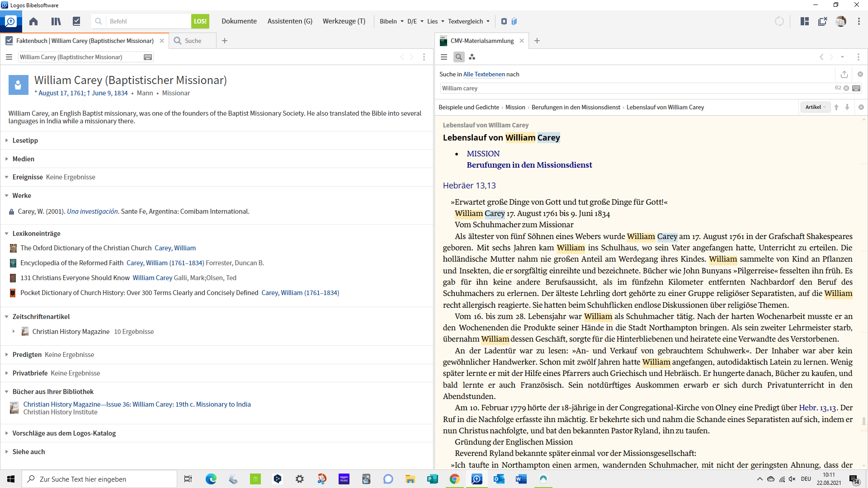The image size is (868, 488).
Task: Open the Library books icon
Action: click(x=56, y=21)
